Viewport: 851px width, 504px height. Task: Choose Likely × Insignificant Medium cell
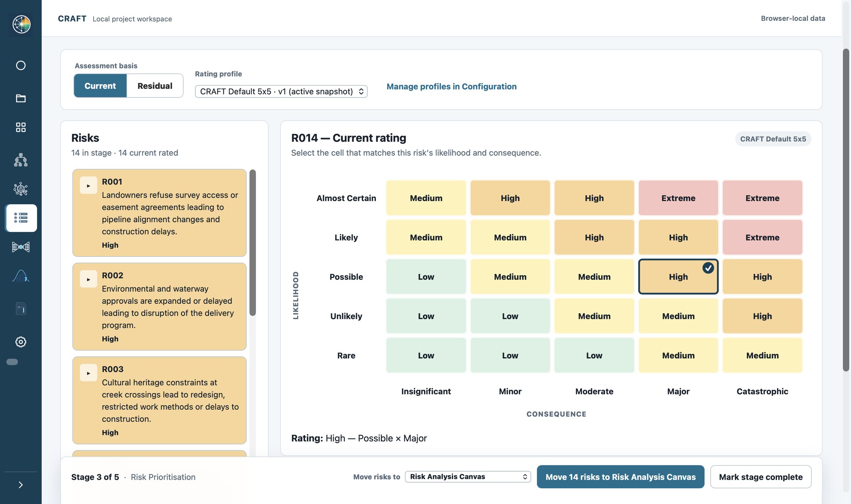[x=426, y=237]
